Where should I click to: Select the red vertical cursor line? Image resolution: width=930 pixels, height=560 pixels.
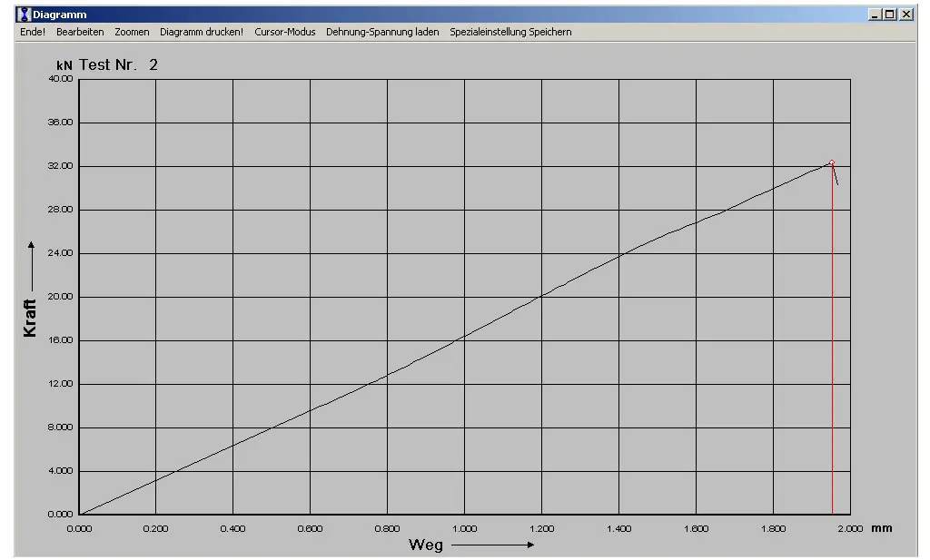(832, 363)
